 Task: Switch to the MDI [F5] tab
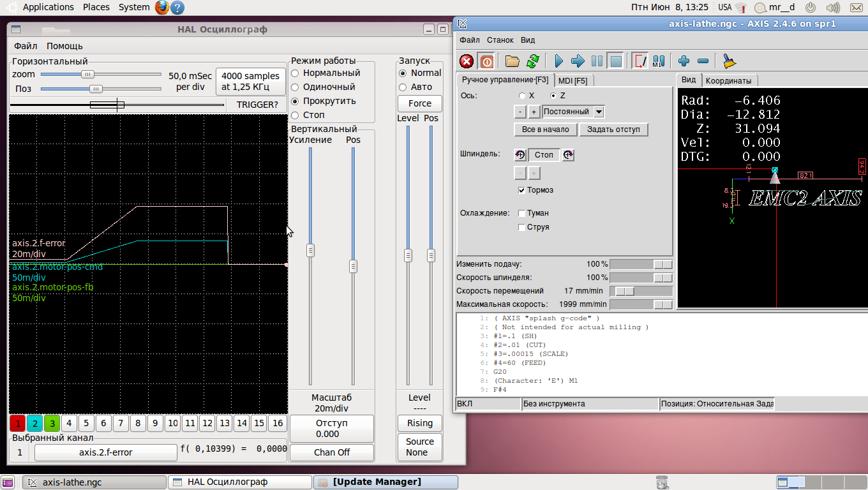click(x=572, y=80)
